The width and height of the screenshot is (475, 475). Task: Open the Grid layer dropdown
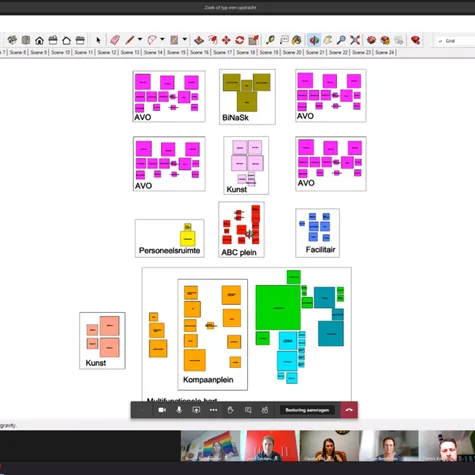tap(456, 41)
